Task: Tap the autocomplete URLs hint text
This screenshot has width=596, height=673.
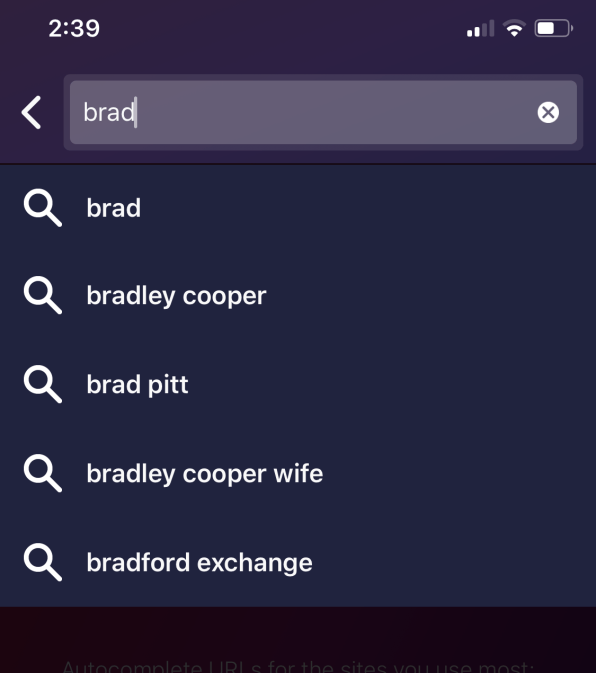Action: coord(298,667)
